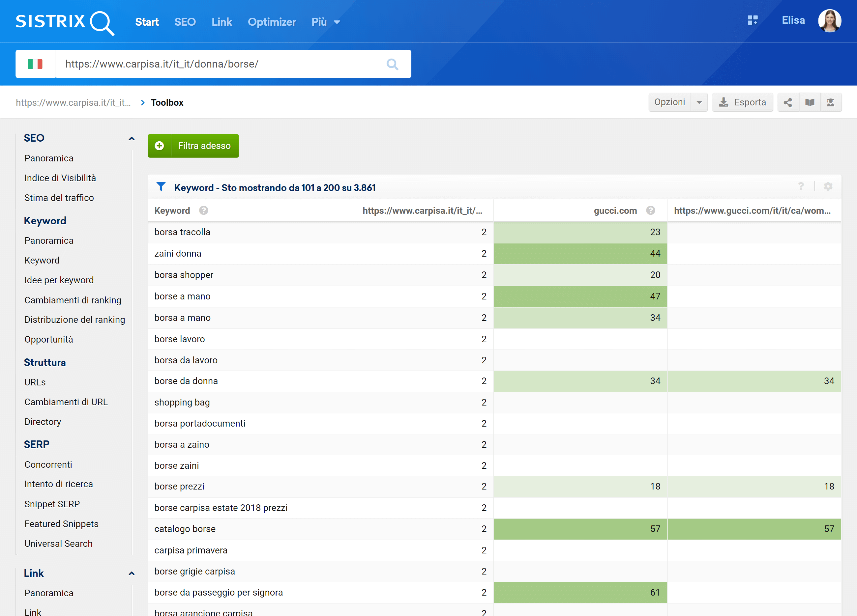Select the SEO menu tab
This screenshot has width=857, height=616.
184,22
